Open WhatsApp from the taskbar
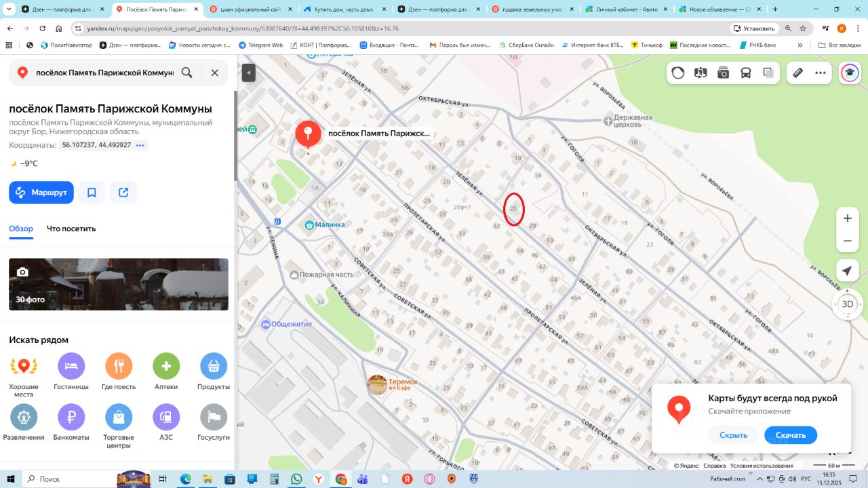The image size is (868, 488). [296, 479]
